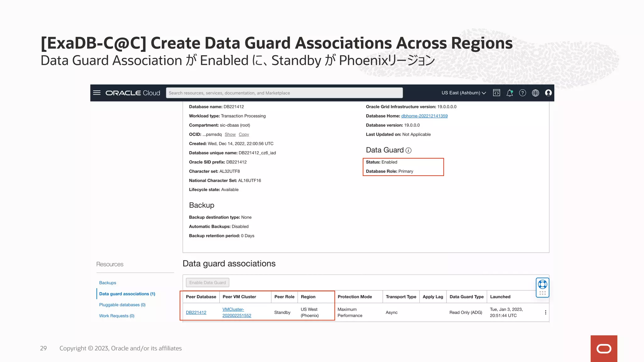
Task: Click the Data Guard Type column header
Action: (467, 297)
